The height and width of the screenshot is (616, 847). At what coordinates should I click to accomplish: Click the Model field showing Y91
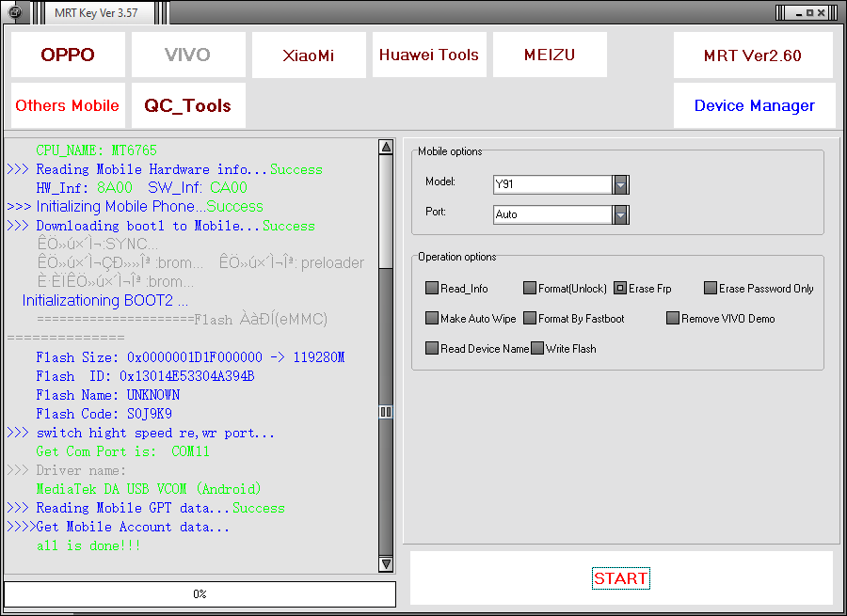[552, 184]
